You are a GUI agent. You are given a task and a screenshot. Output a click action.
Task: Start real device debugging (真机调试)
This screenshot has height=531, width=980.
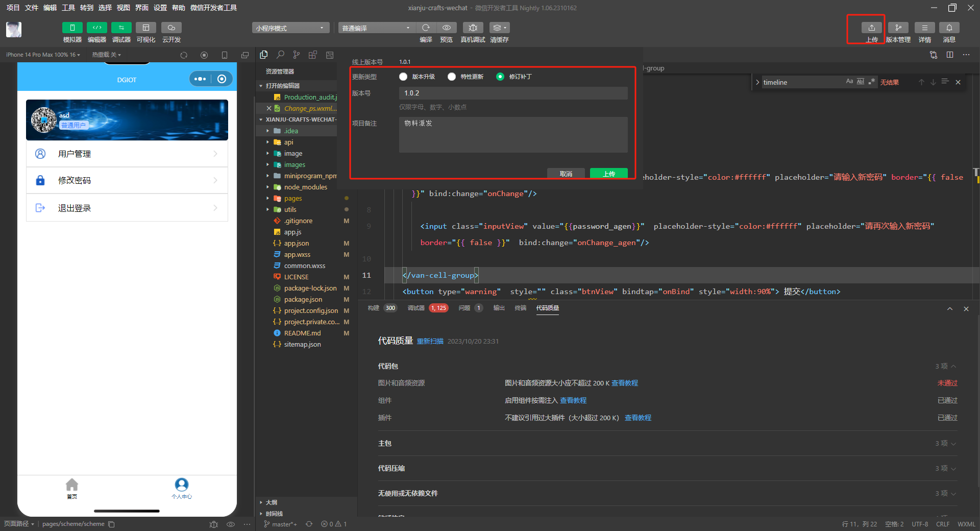[x=473, y=28]
